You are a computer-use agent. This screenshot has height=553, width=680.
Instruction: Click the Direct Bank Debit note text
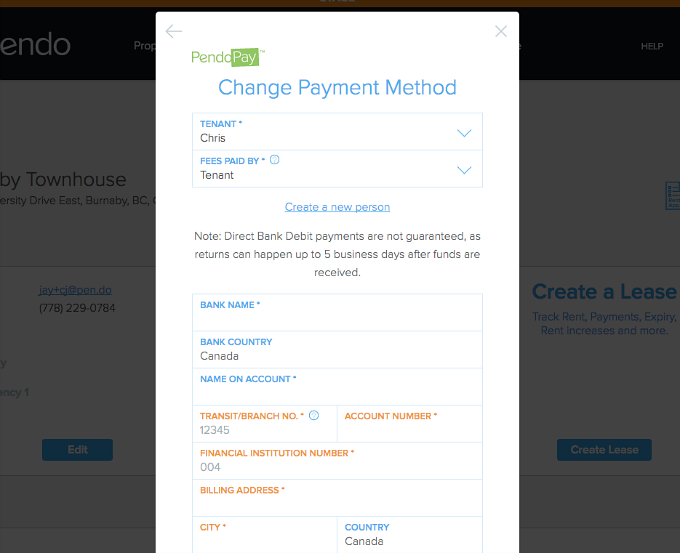pyautogui.click(x=337, y=254)
